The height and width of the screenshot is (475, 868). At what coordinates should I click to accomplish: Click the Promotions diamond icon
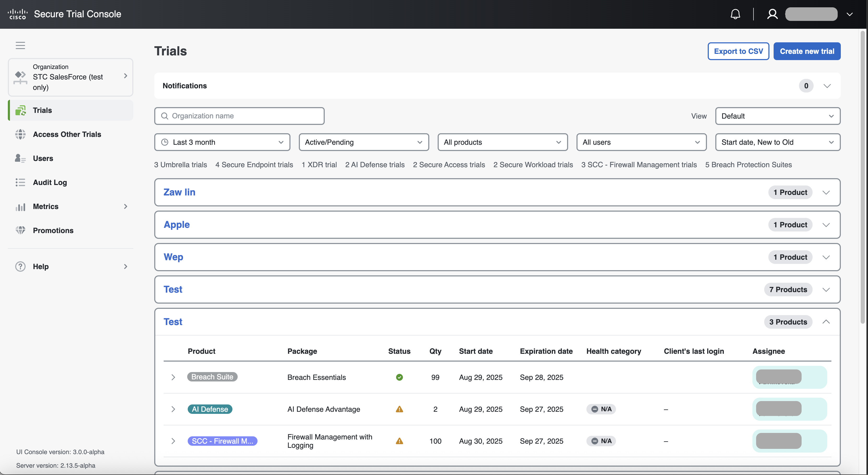tap(20, 230)
